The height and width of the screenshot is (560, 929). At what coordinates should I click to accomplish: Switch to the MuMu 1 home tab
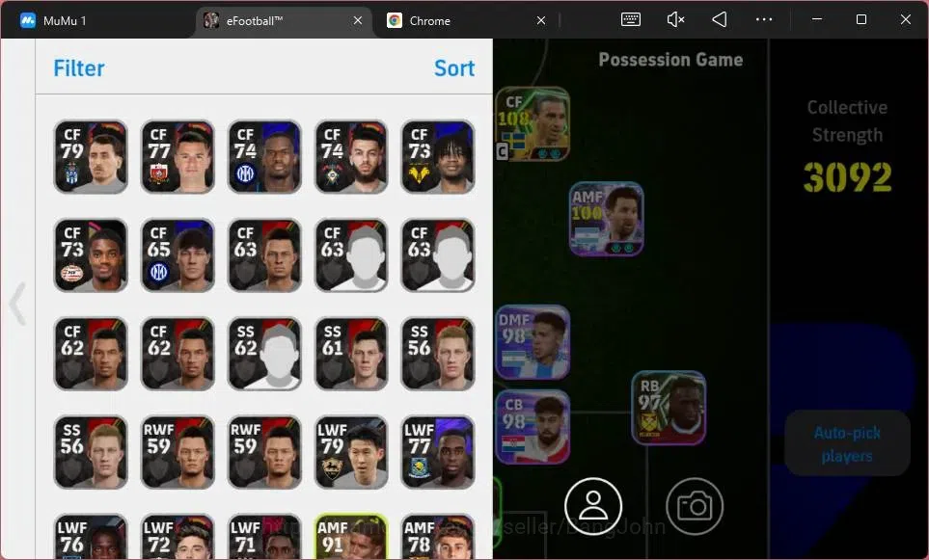pyautogui.click(x=53, y=20)
